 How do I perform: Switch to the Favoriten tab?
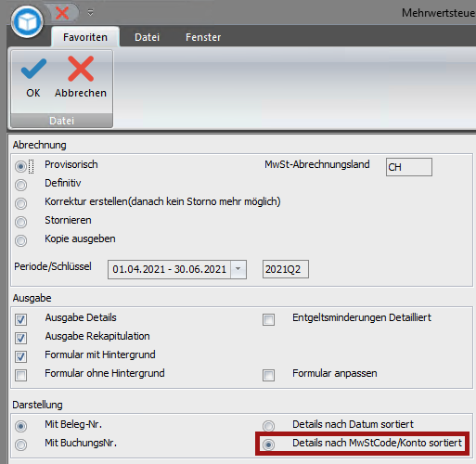click(85, 37)
